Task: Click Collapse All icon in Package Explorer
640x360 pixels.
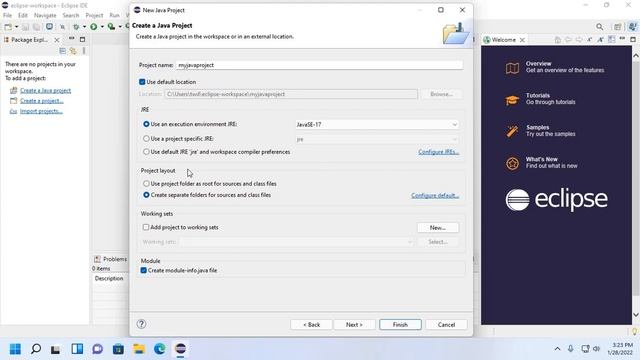Action: [62, 51]
